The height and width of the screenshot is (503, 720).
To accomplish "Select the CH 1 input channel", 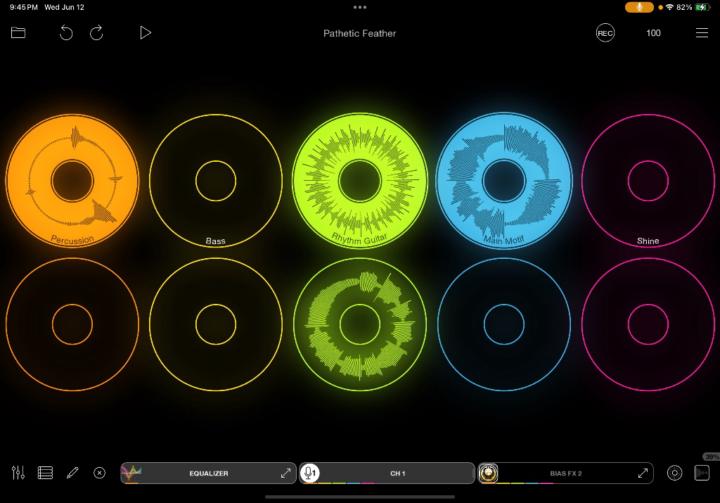I will 387,473.
